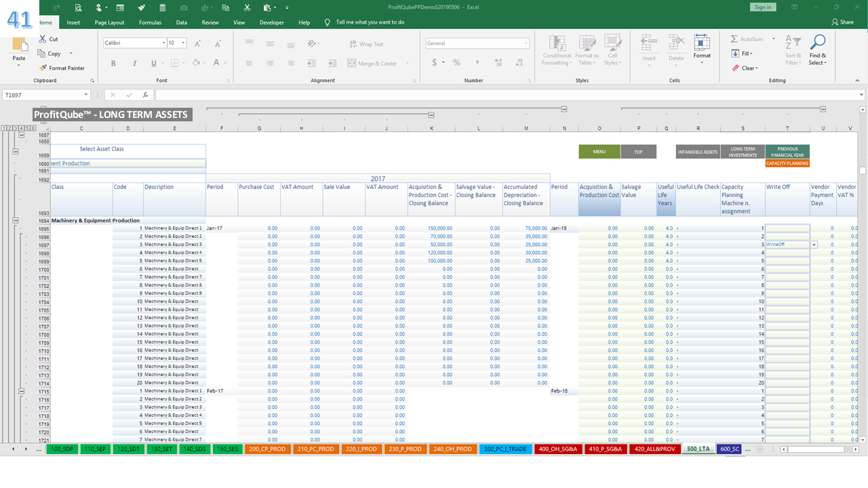Open the Copy options dropdown arrow
The image size is (868, 488).
click(x=71, y=54)
